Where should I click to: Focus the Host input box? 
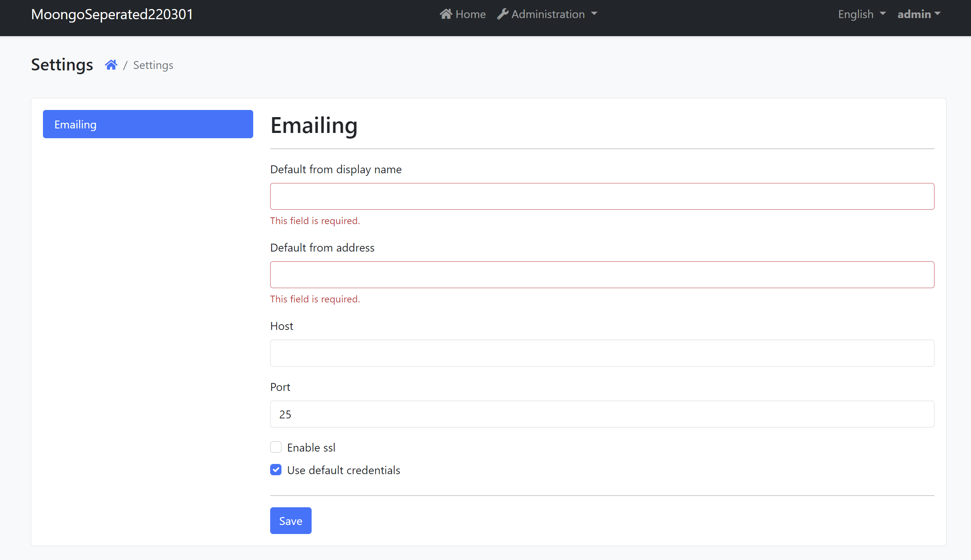point(601,353)
